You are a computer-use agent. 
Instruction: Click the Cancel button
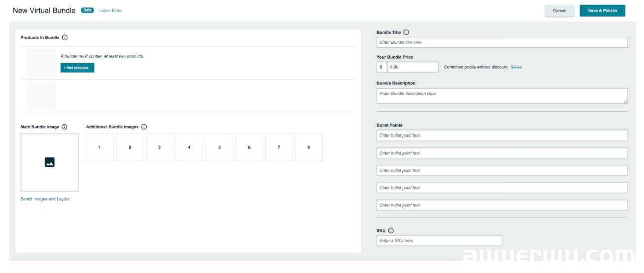[x=559, y=11]
